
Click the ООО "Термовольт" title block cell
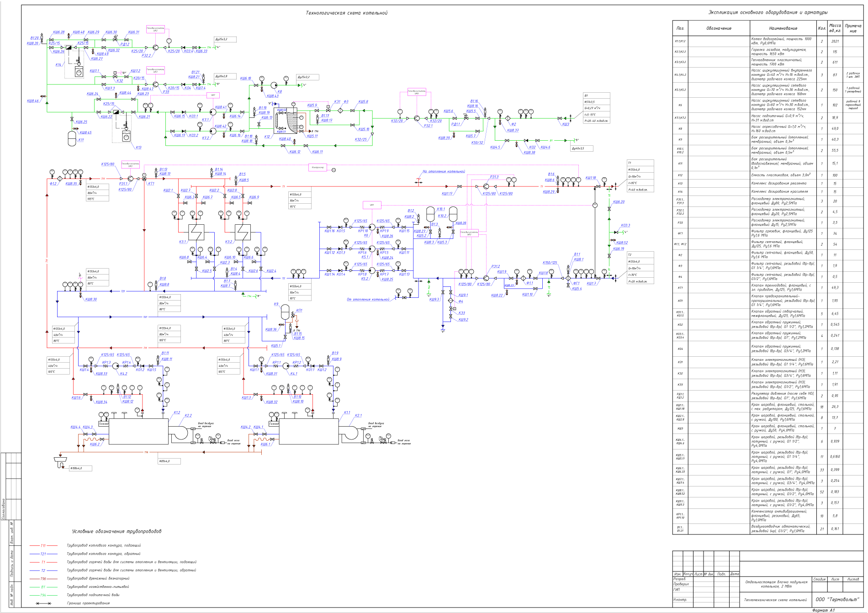[837, 599]
